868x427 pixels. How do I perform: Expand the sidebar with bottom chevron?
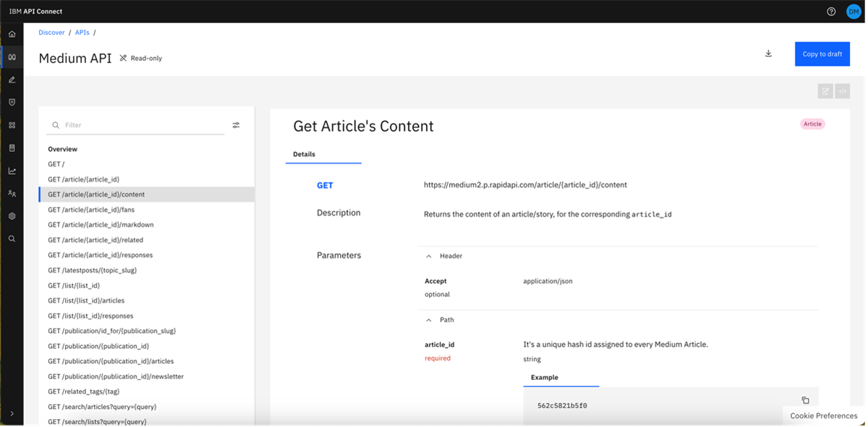pyautogui.click(x=12, y=413)
